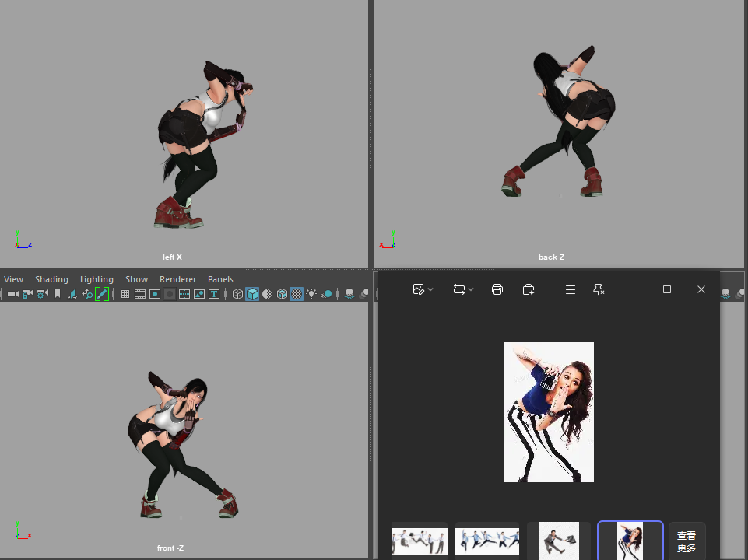This screenshot has height=560, width=748.
Task: Toggle the Lock Camera icon
Action: [x=28, y=294]
